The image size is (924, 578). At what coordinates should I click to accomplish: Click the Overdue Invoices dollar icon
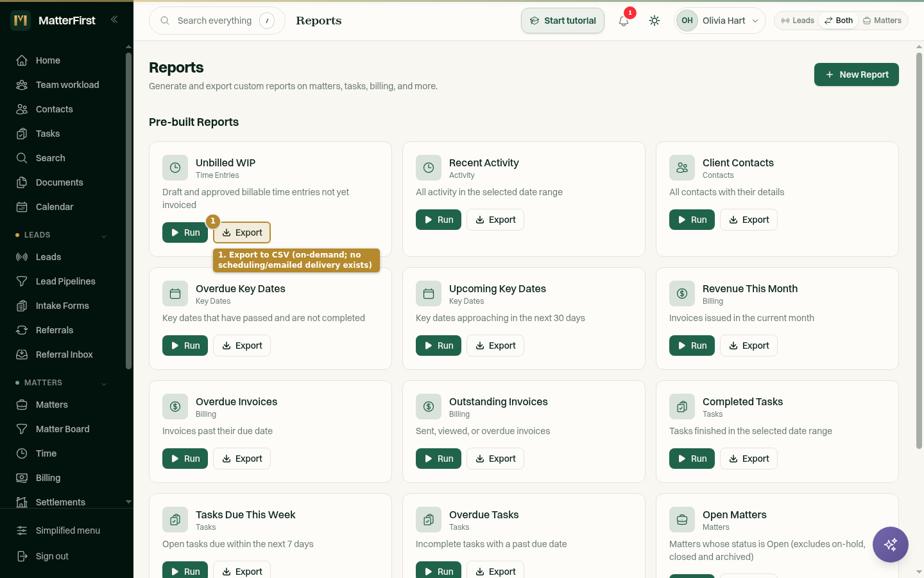(x=175, y=407)
